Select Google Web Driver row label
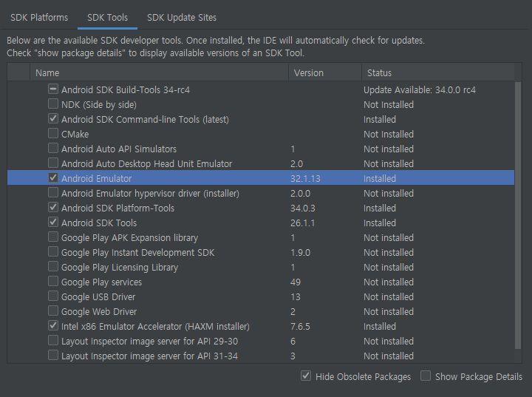 pos(99,312)
